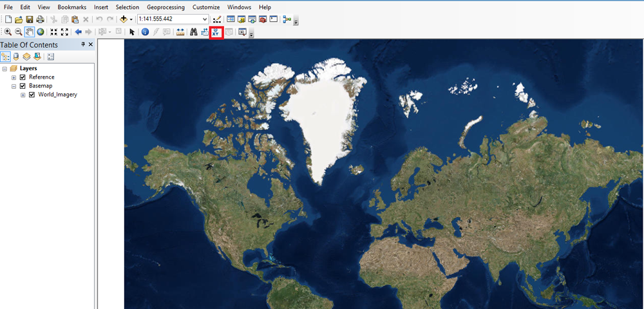Collapse the Basemap layer group
Image resolution: width=644 pixels, height=309 pixels.
14,86
